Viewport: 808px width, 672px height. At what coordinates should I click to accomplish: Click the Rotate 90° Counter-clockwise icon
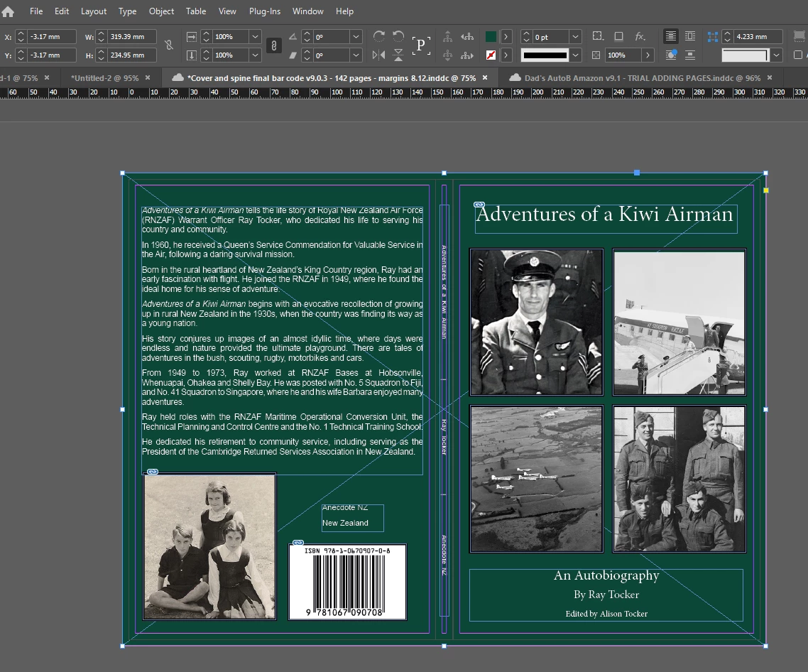point(398,36)
